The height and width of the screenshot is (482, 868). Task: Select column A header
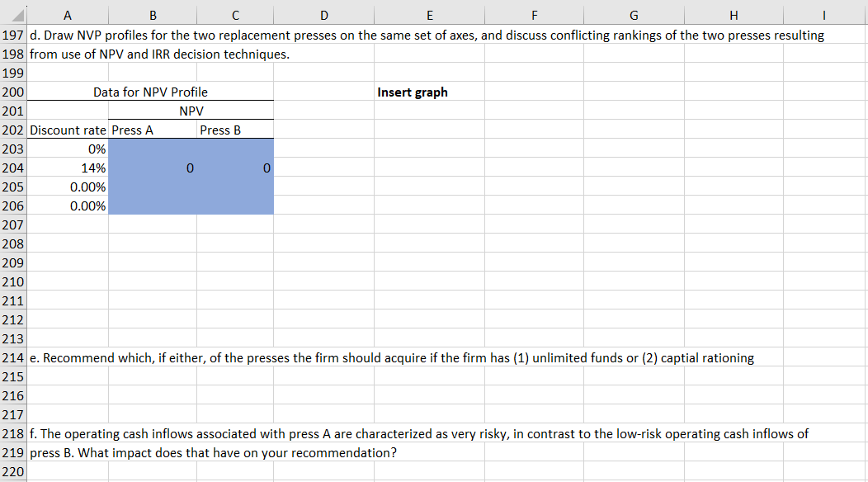tap(68, 14)
